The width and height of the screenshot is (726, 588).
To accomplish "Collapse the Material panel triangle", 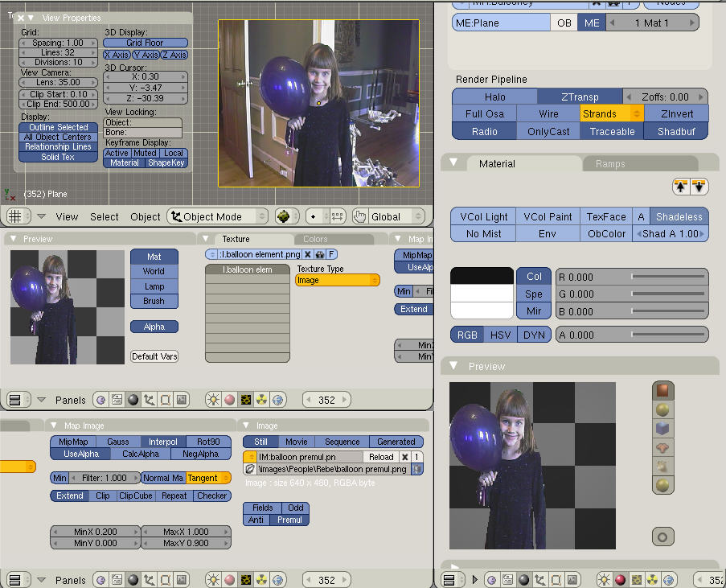I will (453, 162).
